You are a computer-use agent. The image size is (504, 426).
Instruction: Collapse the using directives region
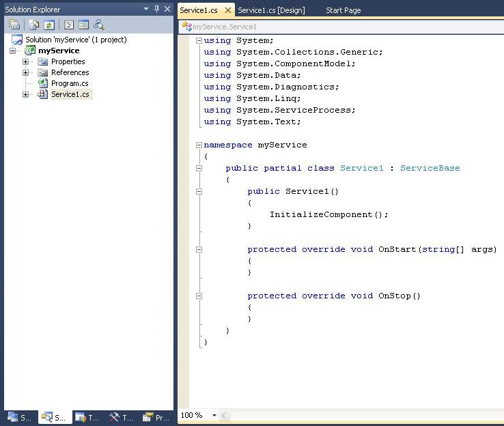click(199, 40)
